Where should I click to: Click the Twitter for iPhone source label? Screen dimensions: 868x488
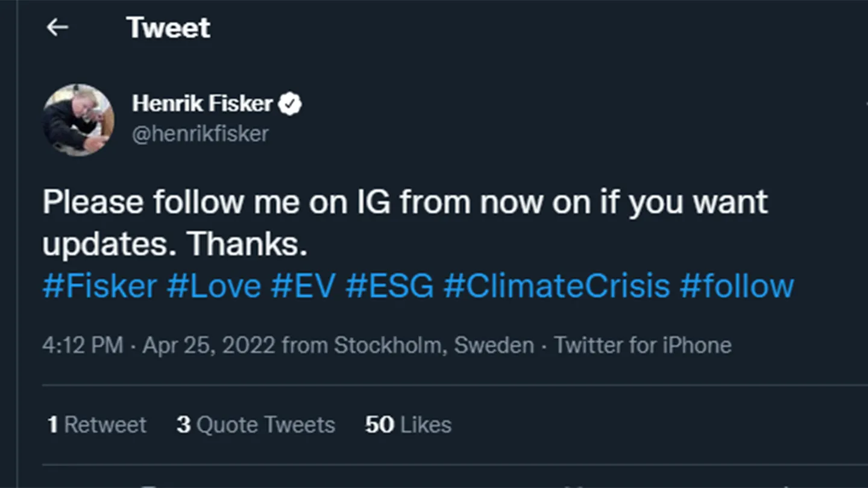pyautogui.click(x=643, y=346)
